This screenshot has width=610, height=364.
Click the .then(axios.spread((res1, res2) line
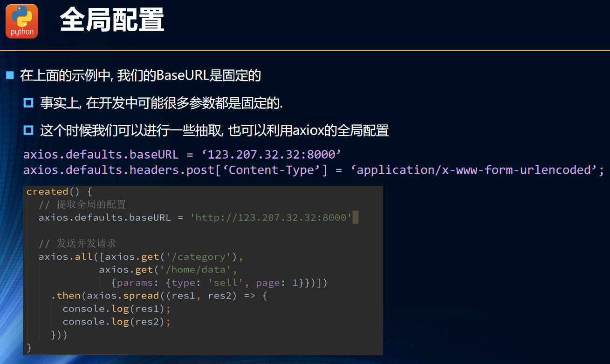159,296
